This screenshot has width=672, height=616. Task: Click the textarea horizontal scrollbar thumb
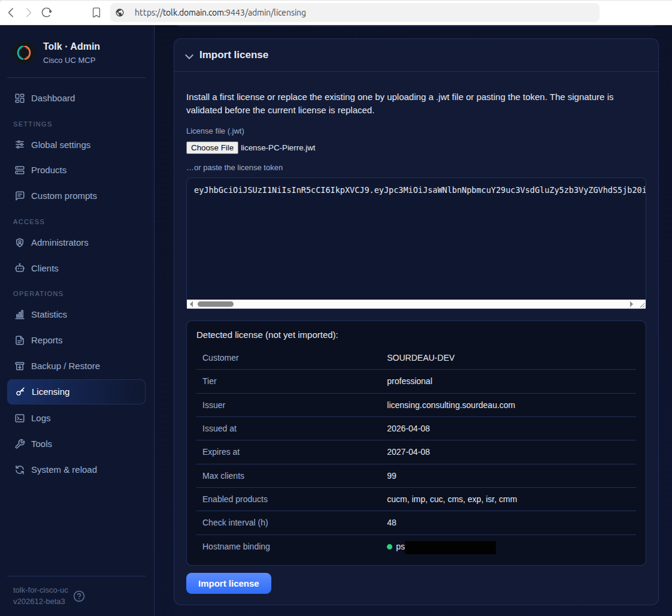click(216, 304)
